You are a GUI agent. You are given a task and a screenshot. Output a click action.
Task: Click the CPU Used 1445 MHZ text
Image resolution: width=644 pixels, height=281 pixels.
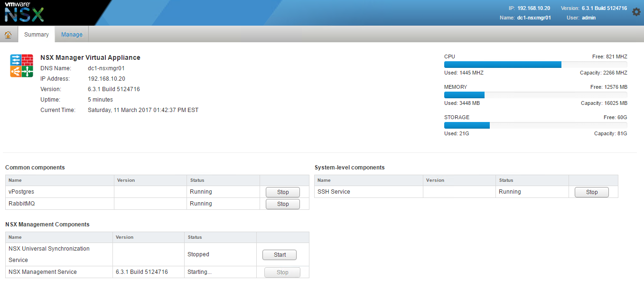(464, 73)
